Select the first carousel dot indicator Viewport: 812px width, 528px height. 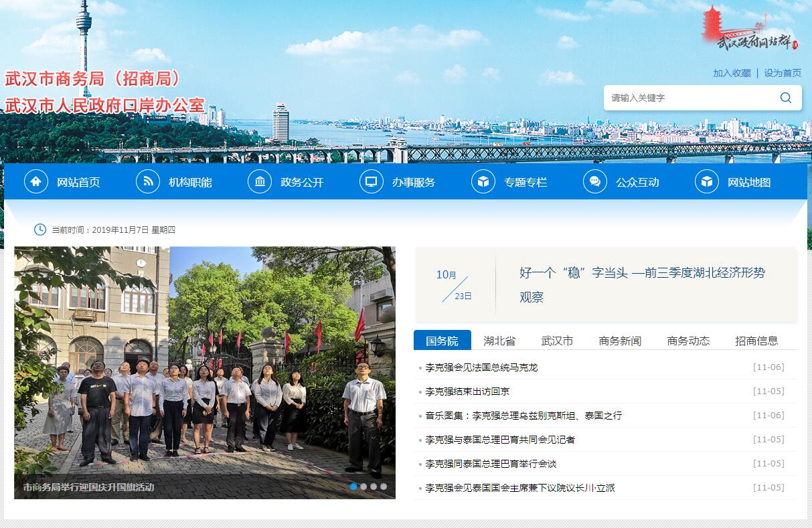coord(353,487)
